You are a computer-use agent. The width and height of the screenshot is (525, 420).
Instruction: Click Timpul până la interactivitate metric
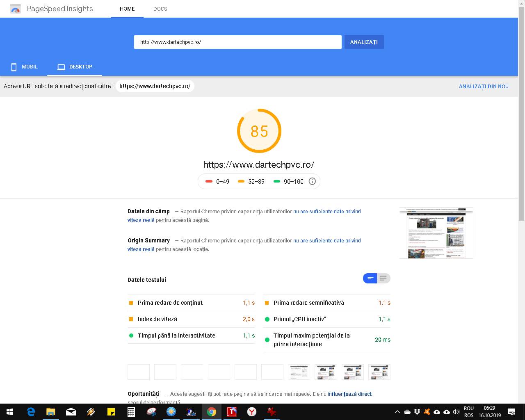191,336
